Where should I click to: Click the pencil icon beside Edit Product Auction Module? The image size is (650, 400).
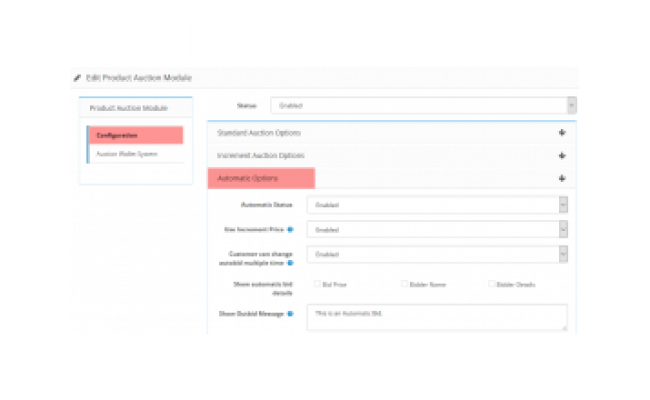[x=77, y=78]
